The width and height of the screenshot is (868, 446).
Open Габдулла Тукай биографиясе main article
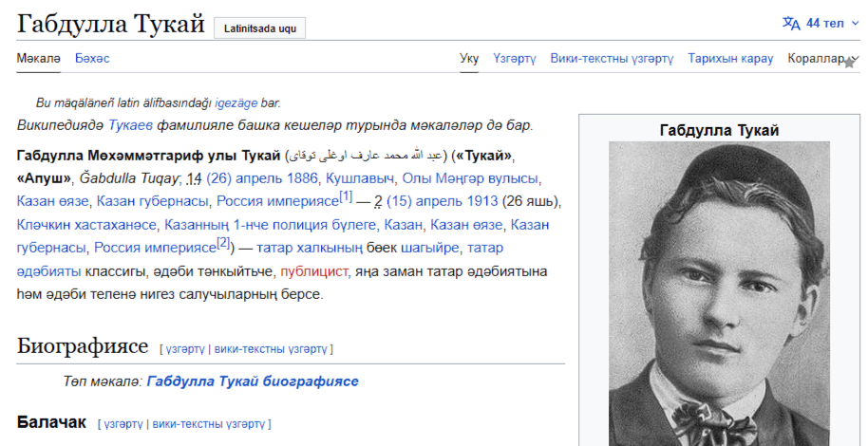253,381
